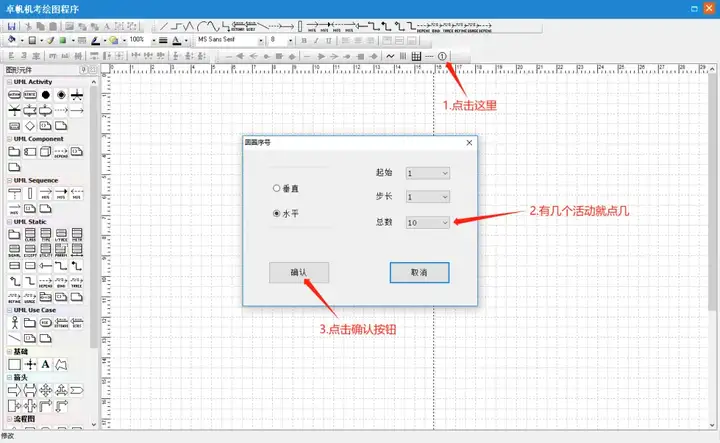Screen dimensions: 720x443
Task: Collapse the 基础 group
Action: pos(9,352)
